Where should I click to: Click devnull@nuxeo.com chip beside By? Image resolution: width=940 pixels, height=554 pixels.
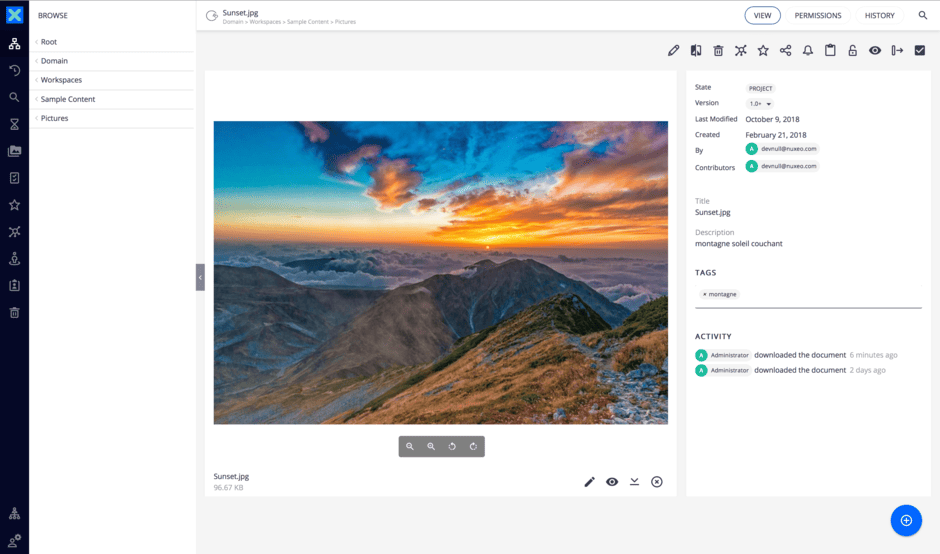point(782,149)
